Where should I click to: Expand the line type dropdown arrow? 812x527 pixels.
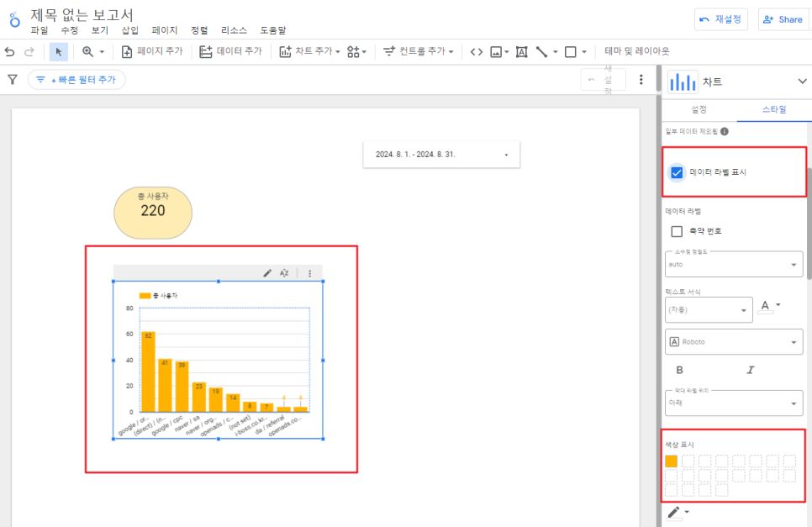[x=555, y=52]
